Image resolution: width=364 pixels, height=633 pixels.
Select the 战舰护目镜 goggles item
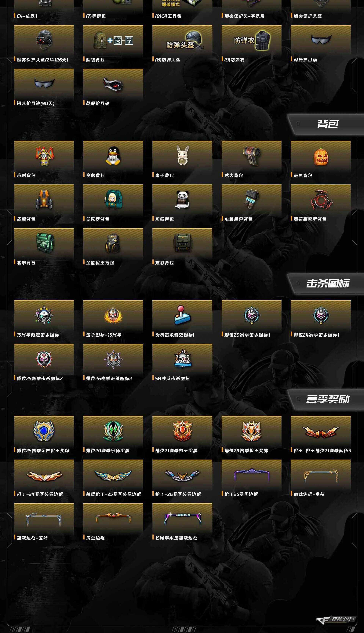pos(113,87)
